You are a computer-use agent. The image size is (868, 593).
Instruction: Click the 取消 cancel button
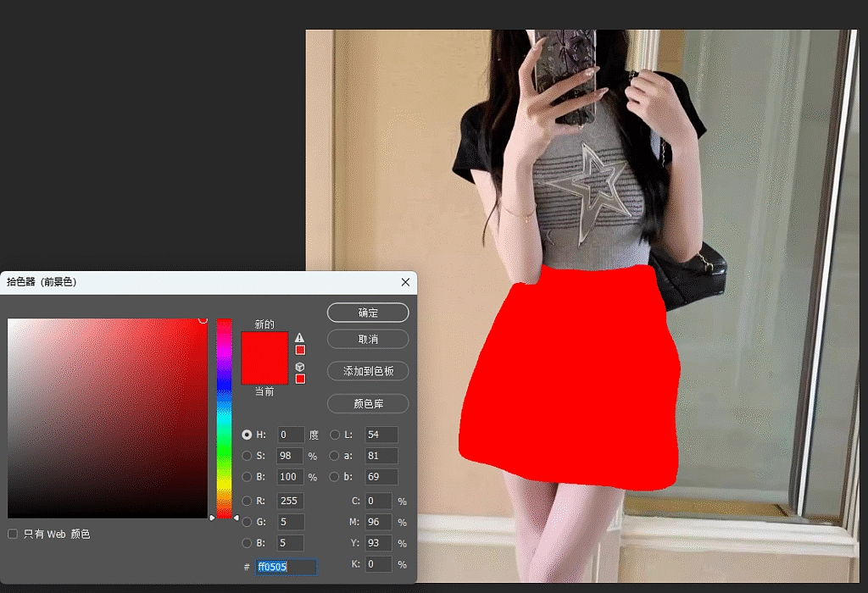pos(368,339)
